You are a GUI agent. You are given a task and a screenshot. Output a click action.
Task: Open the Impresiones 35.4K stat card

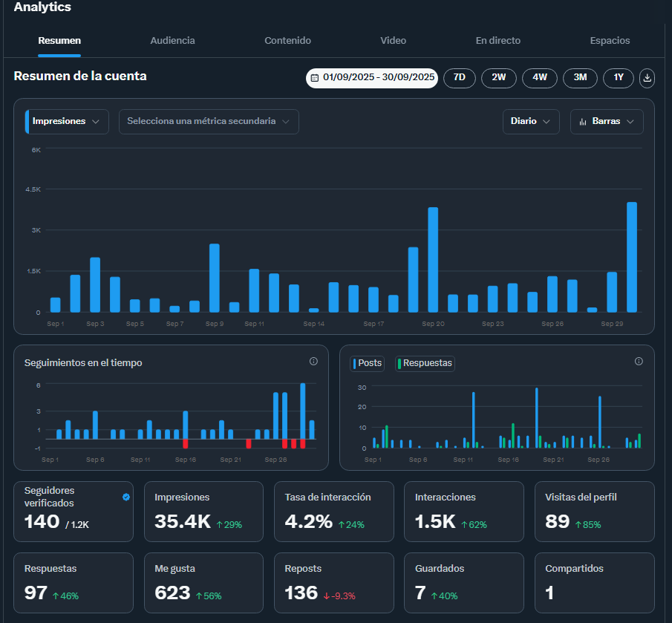pyautogui.click(x=203, y=512)
